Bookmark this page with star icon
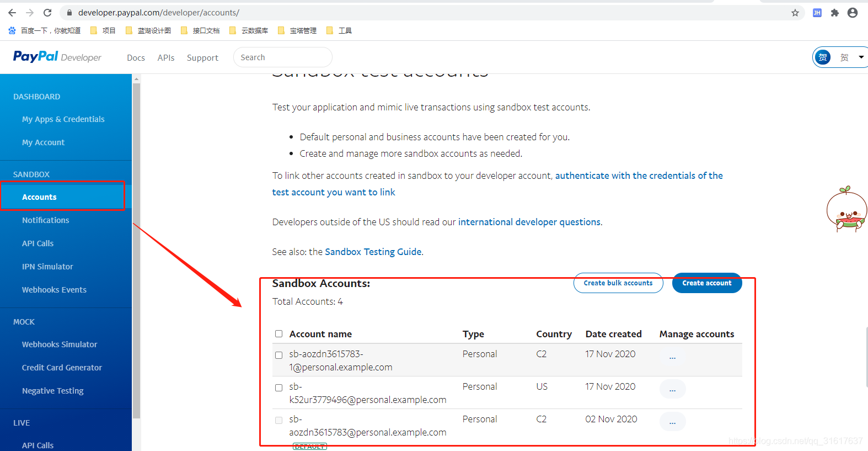The width and height of the screenshot is (868, 451). click(x=795, y=13)
